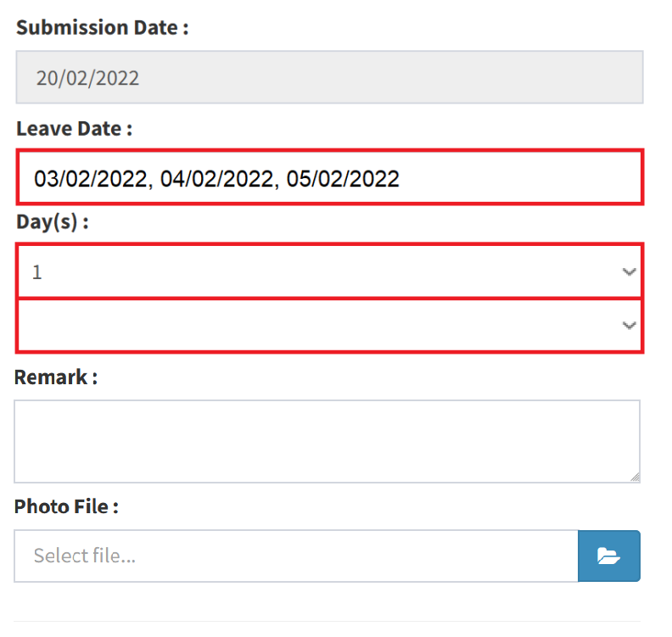The image size is (672, 637).
Task: Click the Remark label
Action: point(56,377)
